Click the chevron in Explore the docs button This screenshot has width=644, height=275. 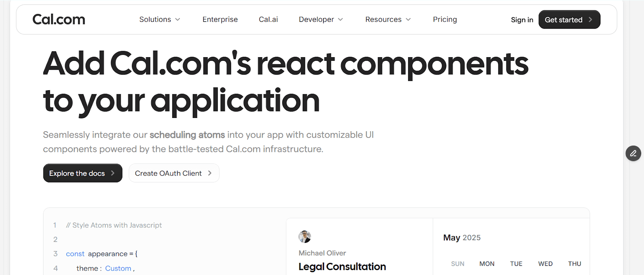pos(113,173)
